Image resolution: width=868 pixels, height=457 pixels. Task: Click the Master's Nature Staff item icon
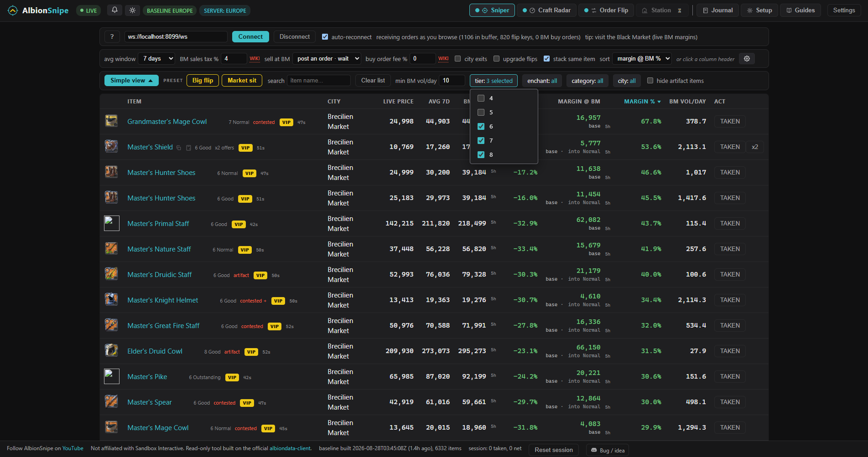point(111,249)
